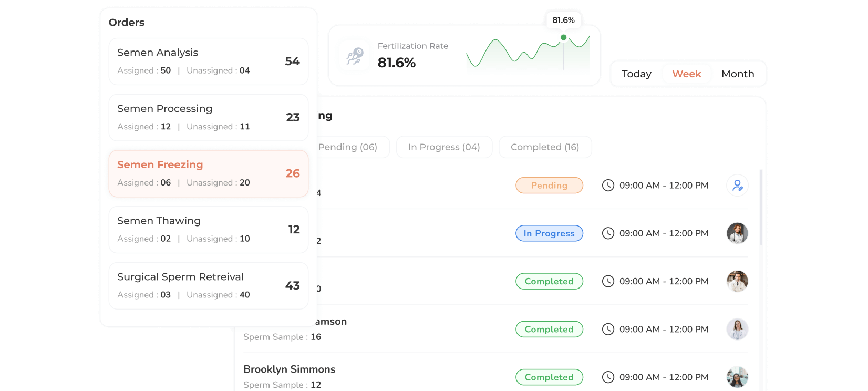Switch to the Today time range
The image size is (868, 391).
[636, 74]
